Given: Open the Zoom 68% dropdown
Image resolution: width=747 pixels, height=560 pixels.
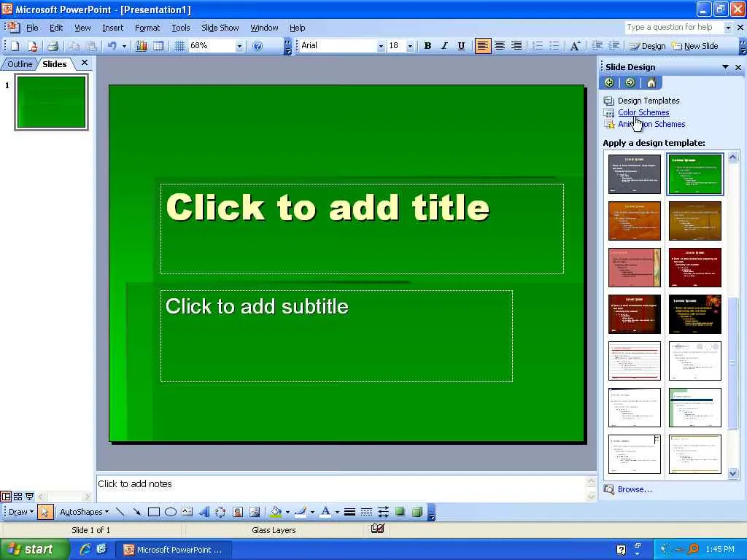Looking at the screenshot, I should (239, 46).
